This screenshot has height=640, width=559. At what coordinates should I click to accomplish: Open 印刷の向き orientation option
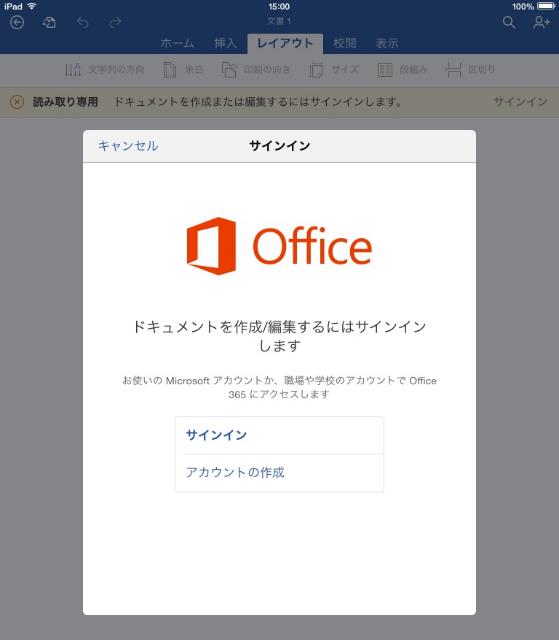pyautogui.click(x=256, y=70)
